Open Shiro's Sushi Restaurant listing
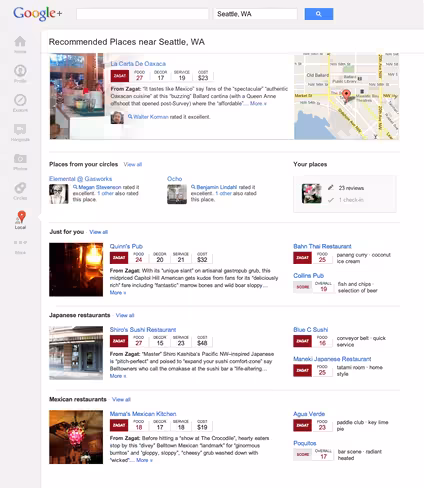The width and height of the screenshot is (424, 488). 143,330
